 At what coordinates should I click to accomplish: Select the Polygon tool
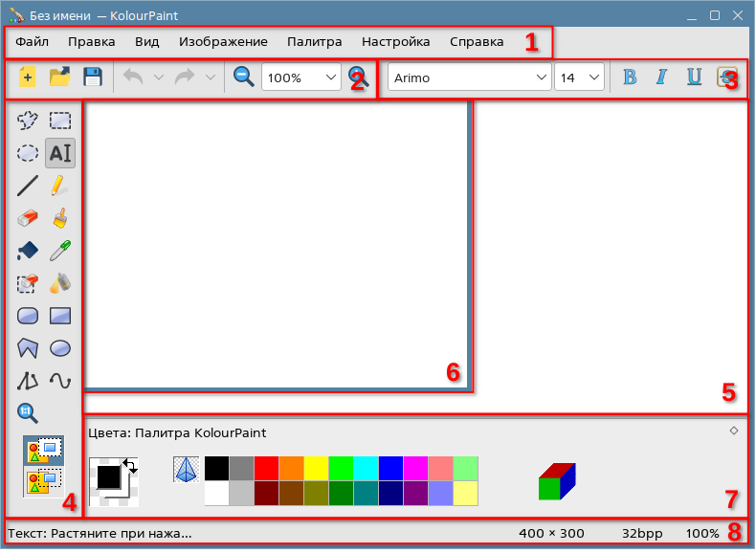tap(28, 348)
